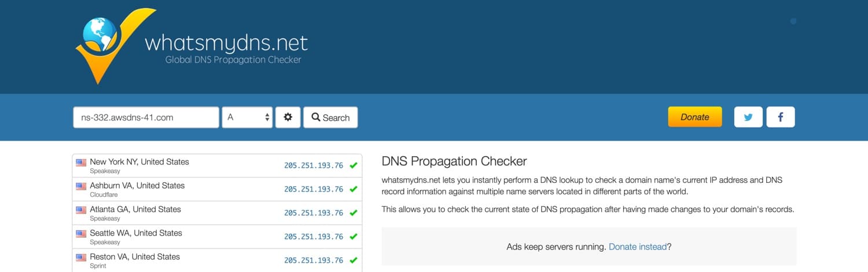
Task: Click the green checkmark for Ashburn VA
Action: click(354, 189)
